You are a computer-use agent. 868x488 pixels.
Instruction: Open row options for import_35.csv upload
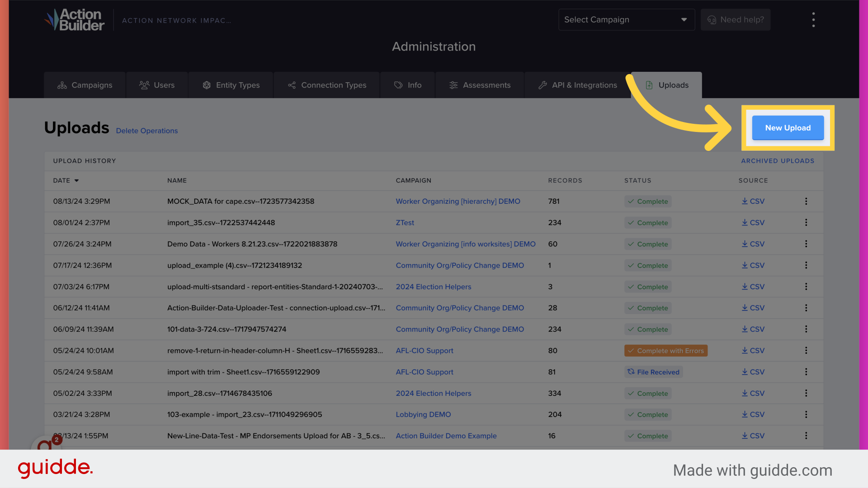[x=806, y=222]
